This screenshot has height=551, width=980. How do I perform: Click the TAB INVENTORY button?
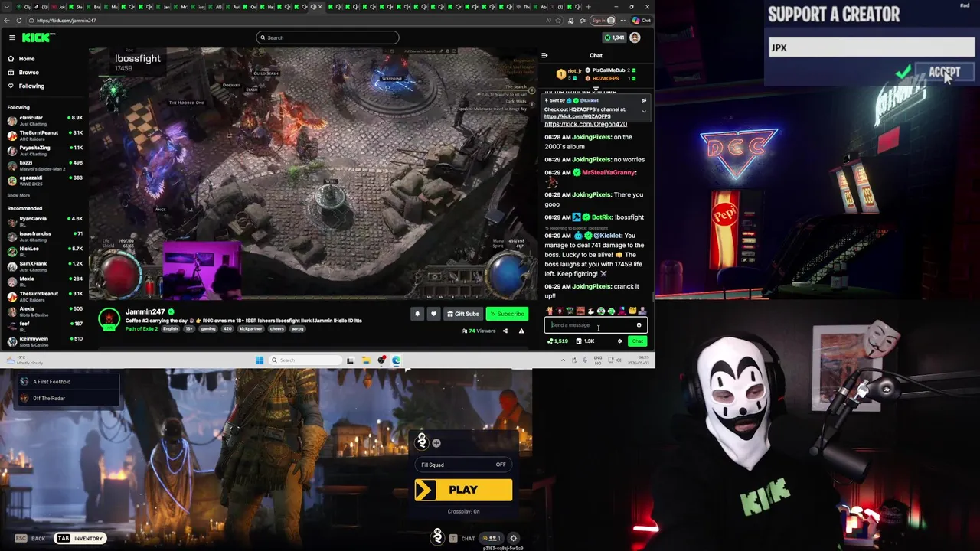(80, 539)
